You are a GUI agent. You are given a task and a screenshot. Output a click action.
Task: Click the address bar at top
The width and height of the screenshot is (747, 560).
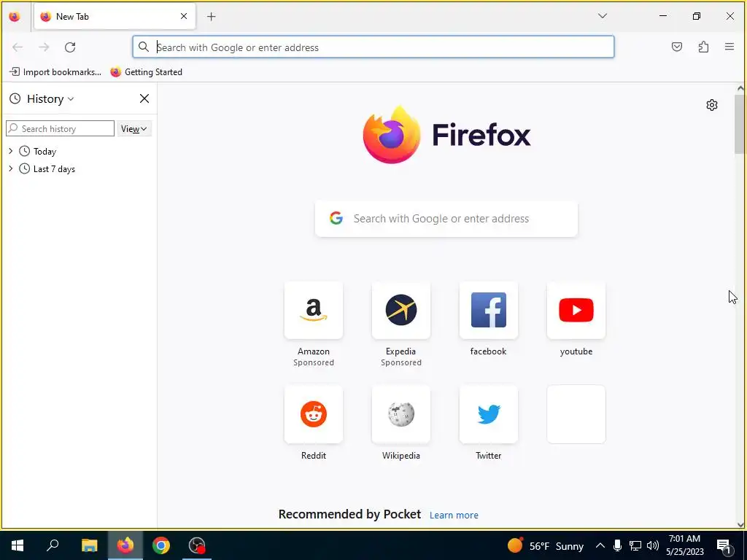tap(373, 47)
